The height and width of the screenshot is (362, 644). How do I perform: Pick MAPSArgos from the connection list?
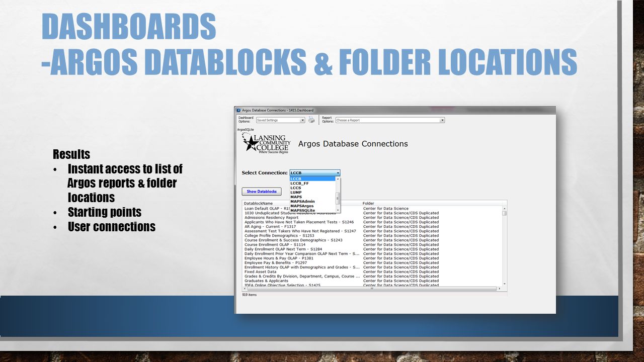tap(312, 206)
